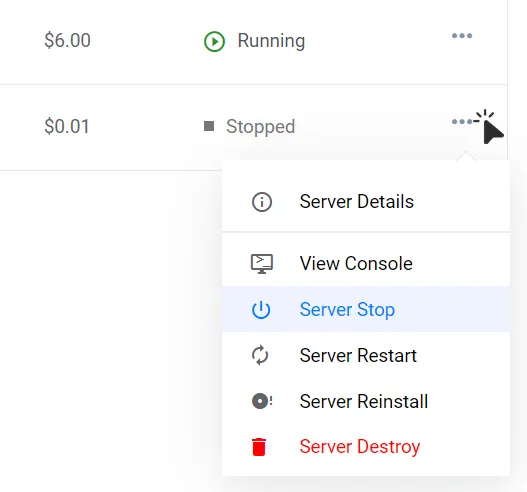Click the Server Reinstall disc icon

[x=262, y=401]
